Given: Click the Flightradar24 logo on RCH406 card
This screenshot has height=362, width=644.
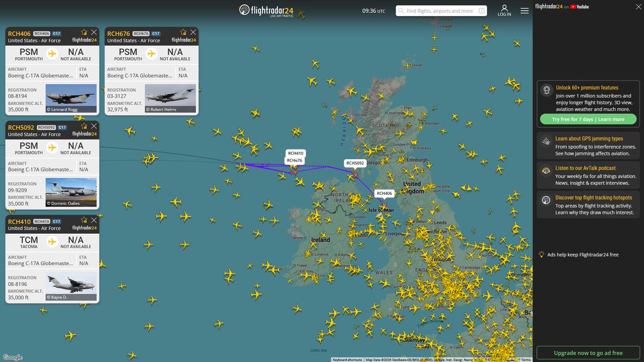Looking at the screenshot, I should point(84,40).
